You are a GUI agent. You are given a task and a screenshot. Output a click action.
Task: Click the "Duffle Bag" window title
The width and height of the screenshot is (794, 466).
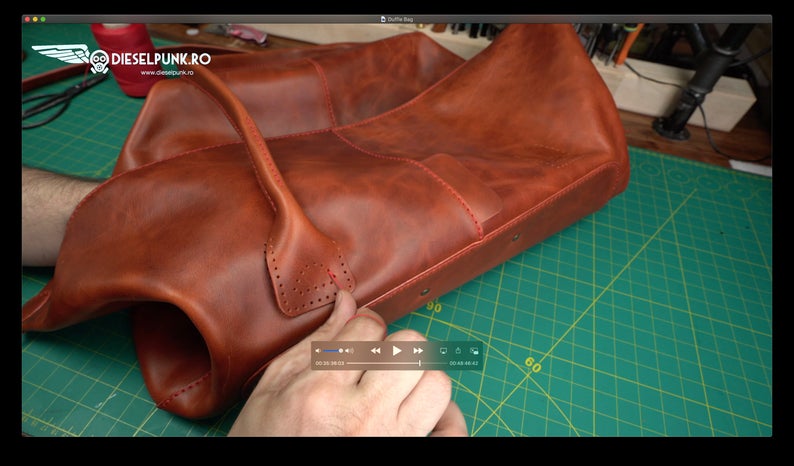[x=401, y=19]
